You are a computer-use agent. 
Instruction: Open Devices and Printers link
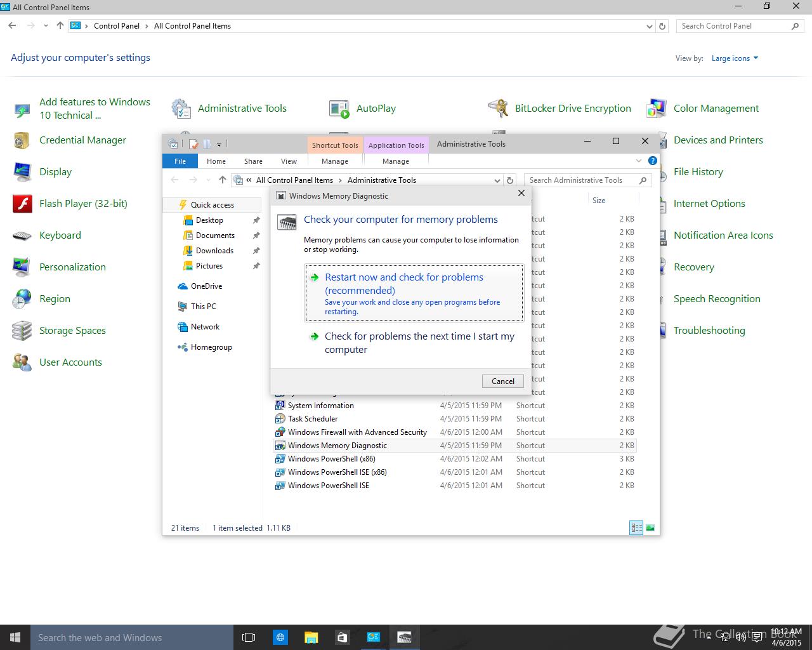click(x=718, y=140)
